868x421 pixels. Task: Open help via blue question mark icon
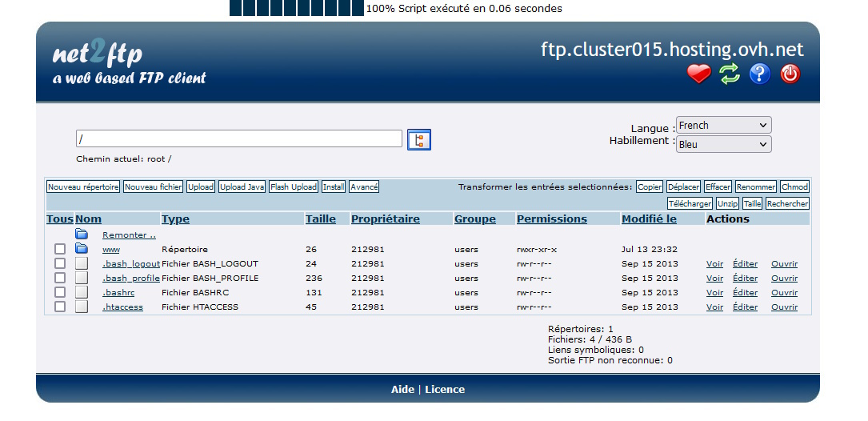pos(759,74)
